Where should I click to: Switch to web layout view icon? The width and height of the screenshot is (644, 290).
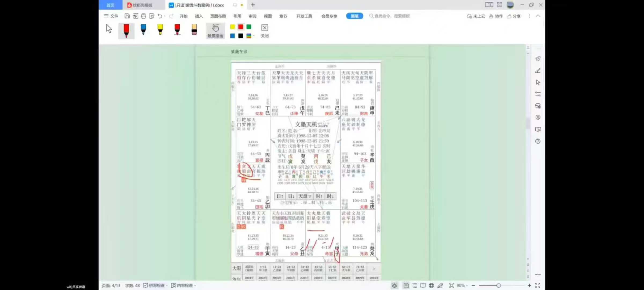(431, 285)
